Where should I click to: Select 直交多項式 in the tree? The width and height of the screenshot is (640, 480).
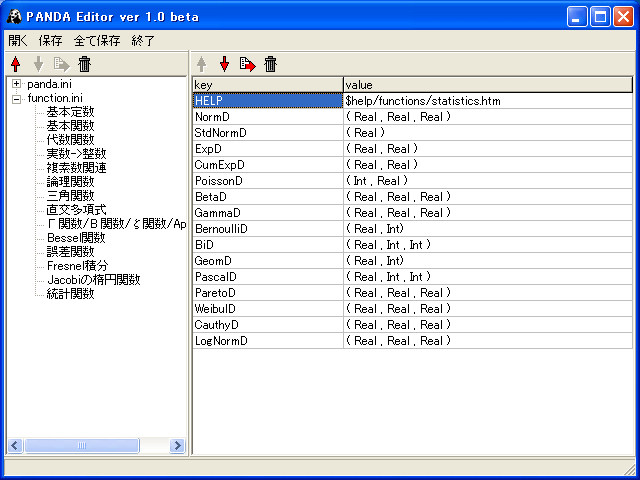pos(76,209)
